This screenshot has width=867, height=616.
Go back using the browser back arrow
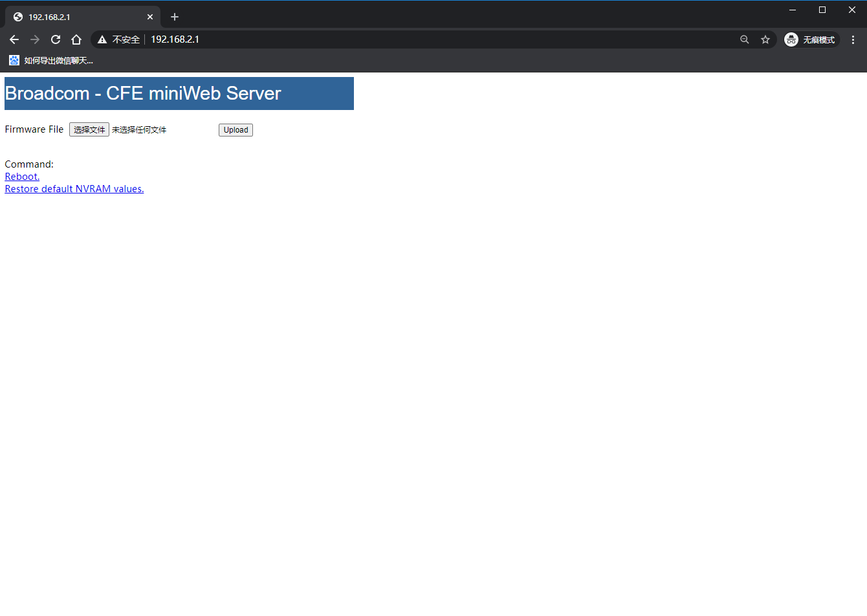point(14,39)
